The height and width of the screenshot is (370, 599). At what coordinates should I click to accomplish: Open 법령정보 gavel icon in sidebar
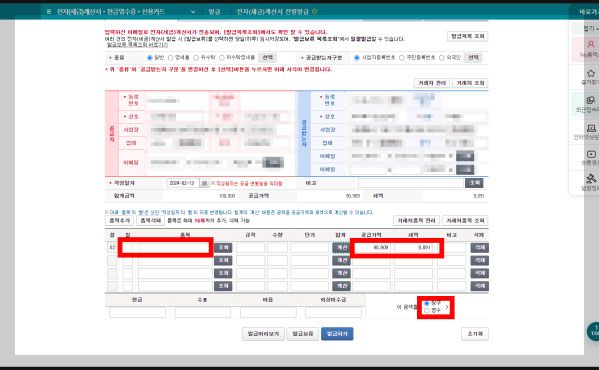(x=591, y=179)
